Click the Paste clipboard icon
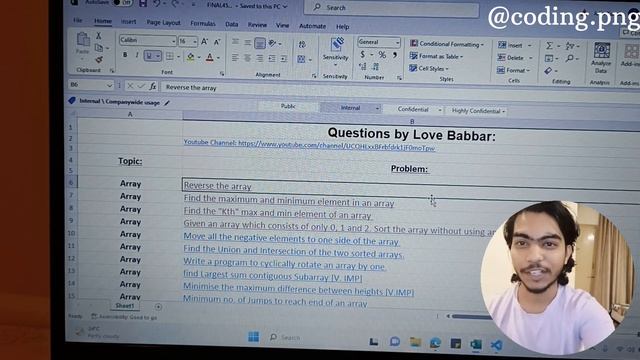 tap(83, 39)
